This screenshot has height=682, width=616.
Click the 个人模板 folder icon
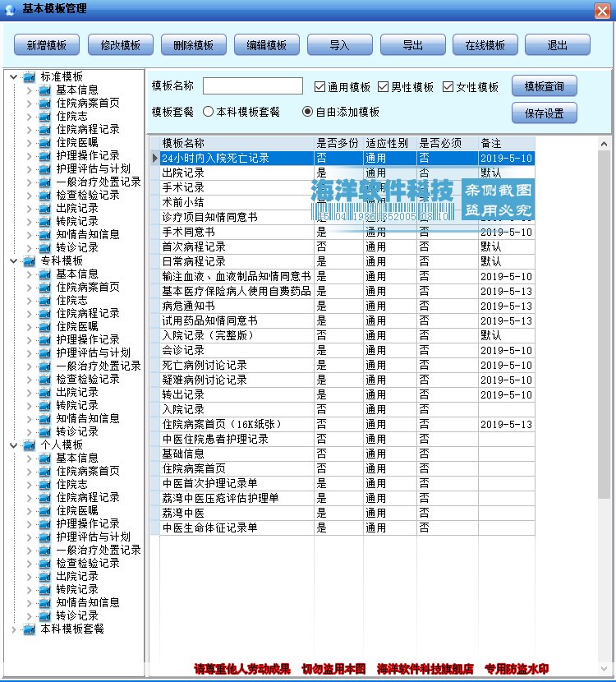[x=30, y=445]
